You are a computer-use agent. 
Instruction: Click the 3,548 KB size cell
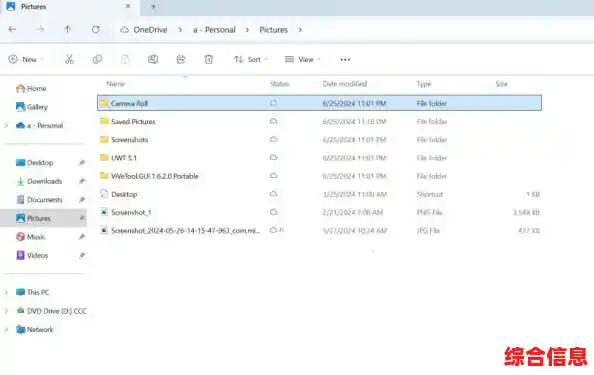(526, 212)
